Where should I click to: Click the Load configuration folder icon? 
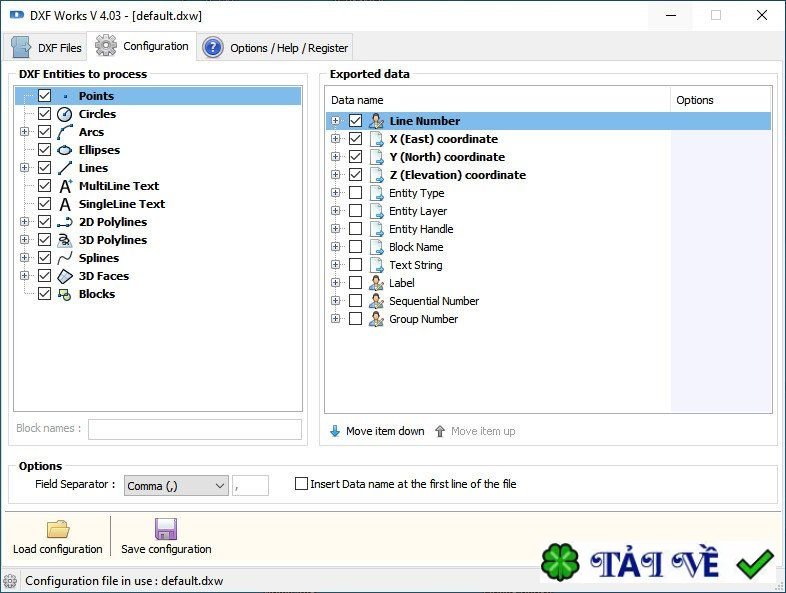pyautogui.click(x=58, y=529)
